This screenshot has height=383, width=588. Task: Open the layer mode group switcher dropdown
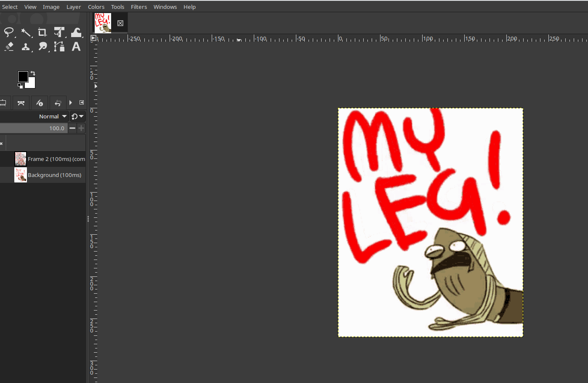(77, 116)
